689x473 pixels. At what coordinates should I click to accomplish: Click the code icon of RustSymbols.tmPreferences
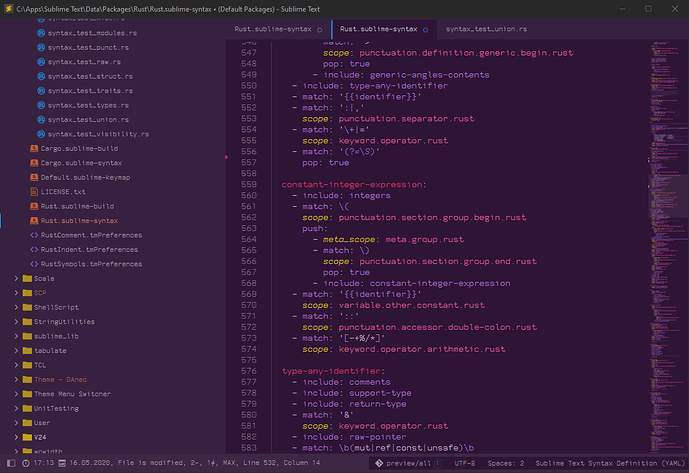point(34,264)
